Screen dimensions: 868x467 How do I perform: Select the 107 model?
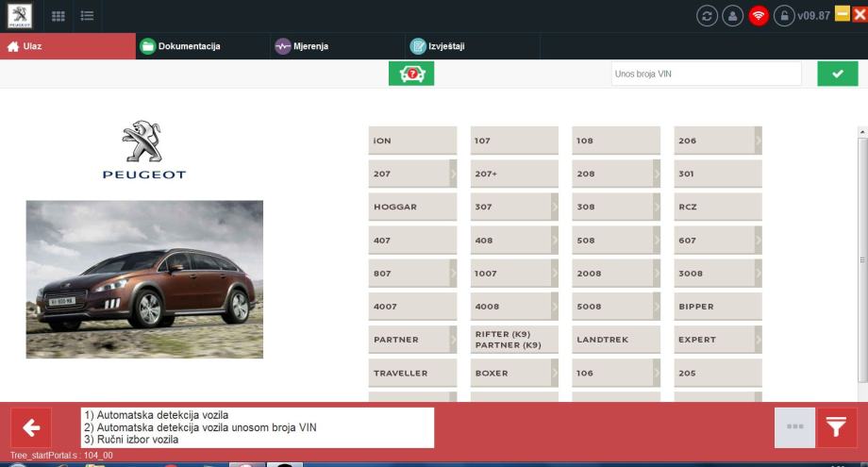point(514,141)
